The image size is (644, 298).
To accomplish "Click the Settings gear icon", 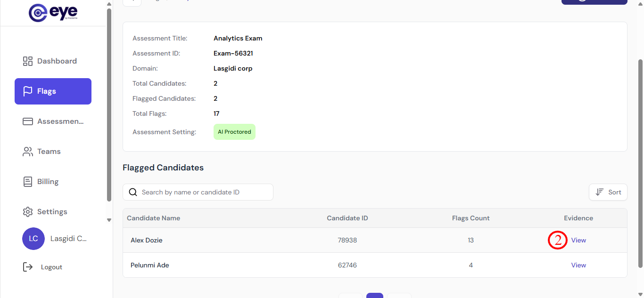I will click(x=28, y=212).
